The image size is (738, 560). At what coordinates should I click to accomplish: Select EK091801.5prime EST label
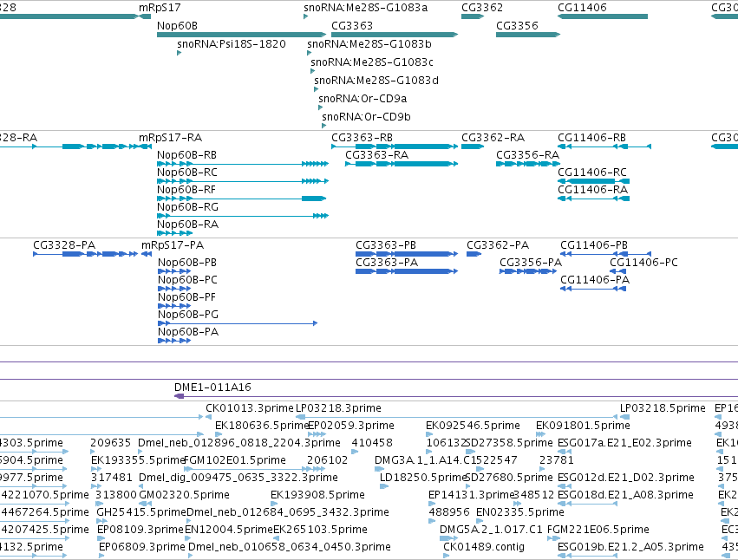click(583, 426)
